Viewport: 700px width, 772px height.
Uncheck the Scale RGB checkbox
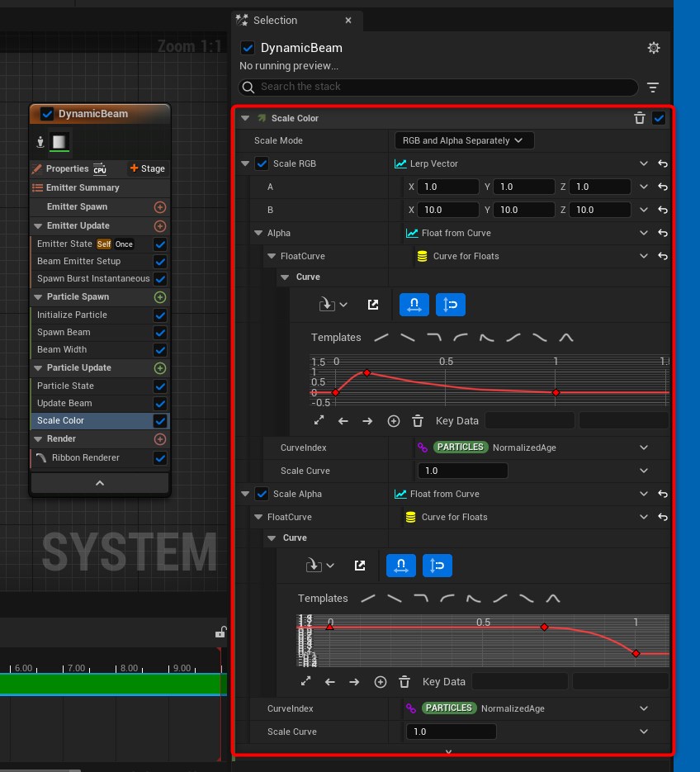click(262, 163)
